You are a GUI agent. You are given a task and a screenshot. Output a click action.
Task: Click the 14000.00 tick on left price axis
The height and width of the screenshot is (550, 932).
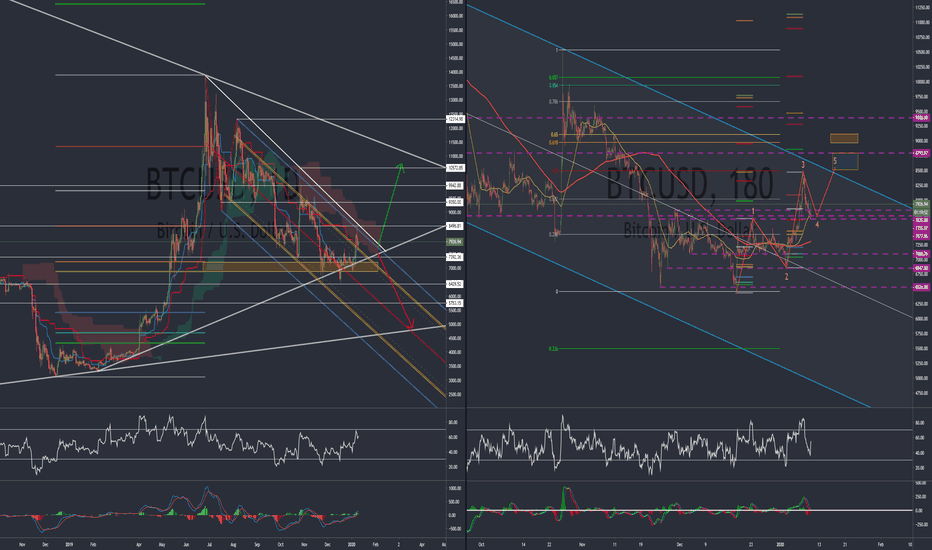tap(455, 73)
